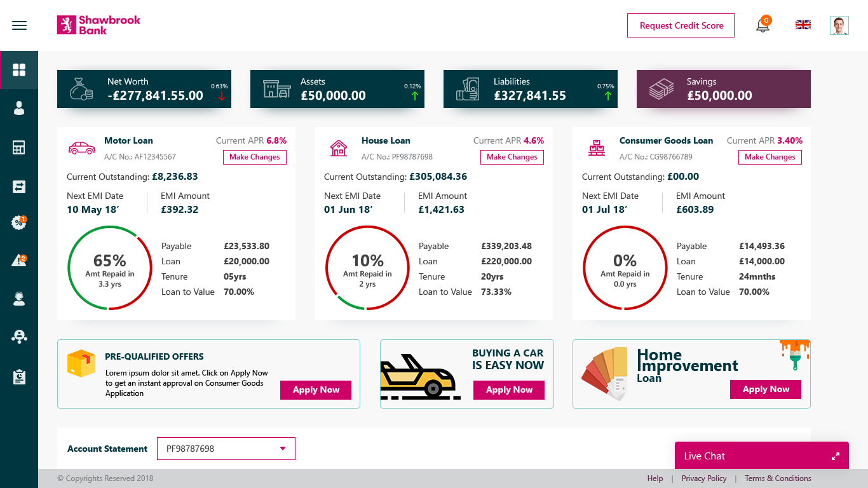Viewport: 868px width, 488px height.
Task: View alerts icon with badge 2
Action: (18, 261)
